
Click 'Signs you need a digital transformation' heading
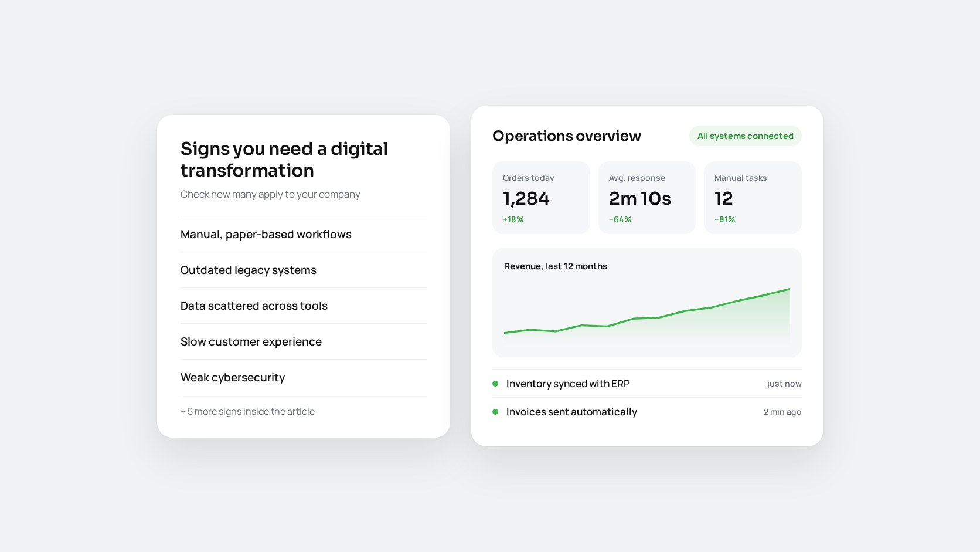[284, 159]
